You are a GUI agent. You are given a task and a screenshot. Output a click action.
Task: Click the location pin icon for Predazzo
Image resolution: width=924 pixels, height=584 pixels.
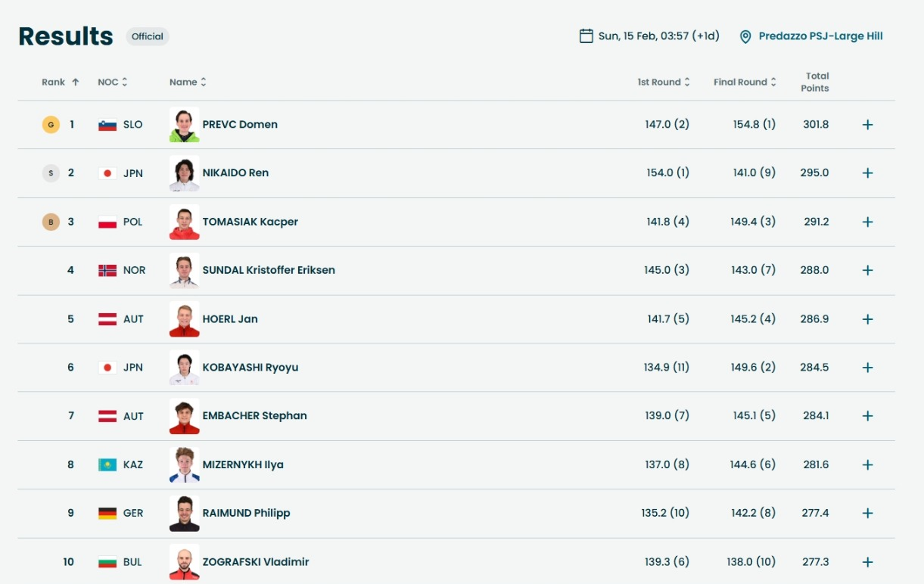click(745, 37)
